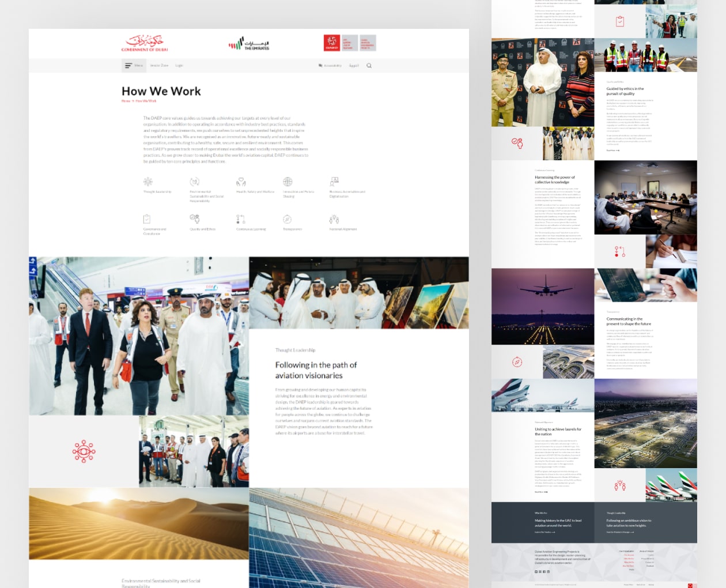Click the Home breadcrumb link
The image size is (726, 588).
coord(126,101)
